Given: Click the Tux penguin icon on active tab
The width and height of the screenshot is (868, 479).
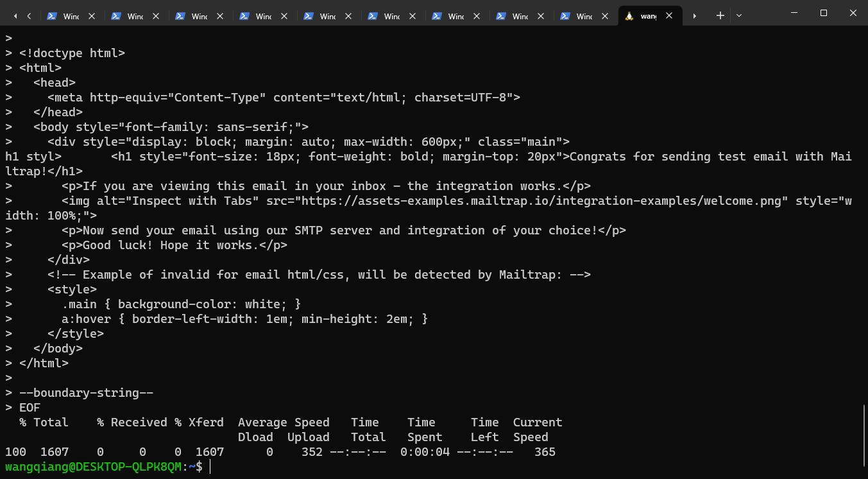Looking at the screenshot, I should pos(629,16).
